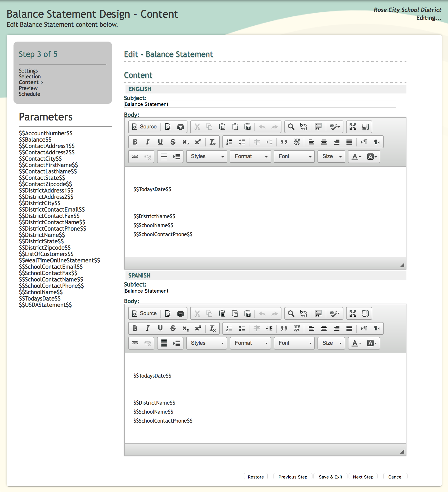Click Source button in English editor
The image size is (448, 492).
(145, 127)
